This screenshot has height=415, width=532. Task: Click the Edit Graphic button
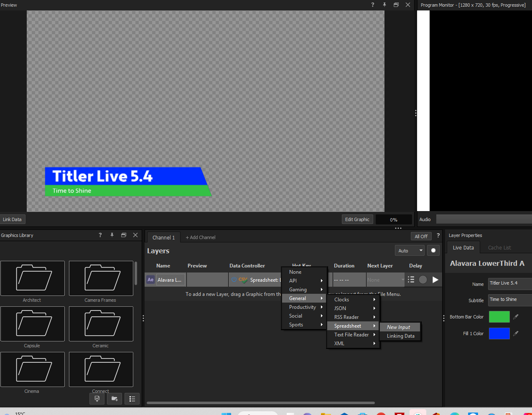point(357,219)
